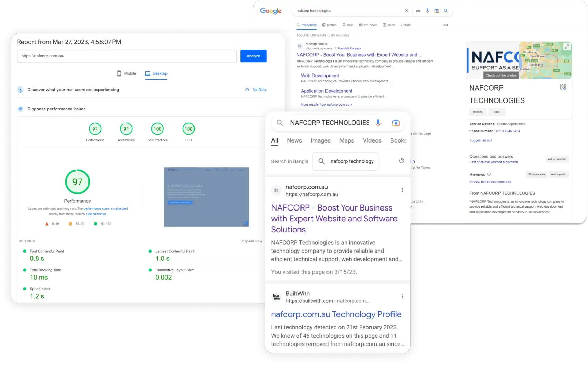The image size is (588, 365).
Task: Open help icon beside nafcorp technology suggestion
Action: 402,161
